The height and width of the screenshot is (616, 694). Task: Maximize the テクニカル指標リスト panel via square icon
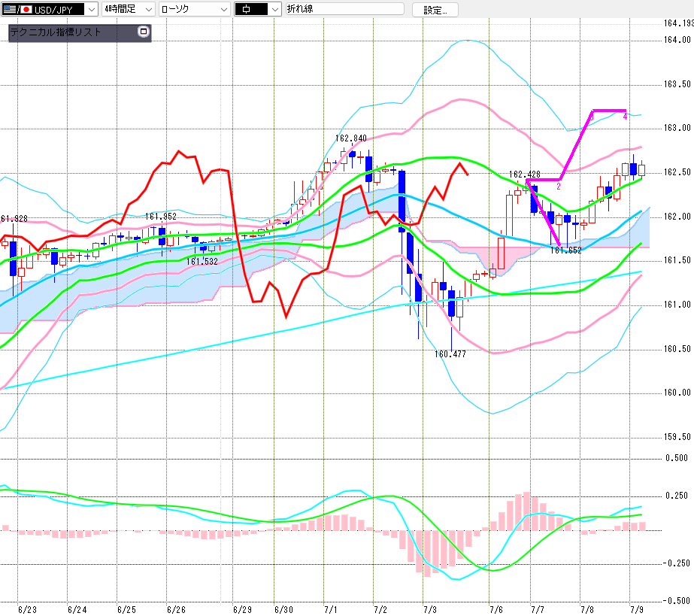click(144, 32)
